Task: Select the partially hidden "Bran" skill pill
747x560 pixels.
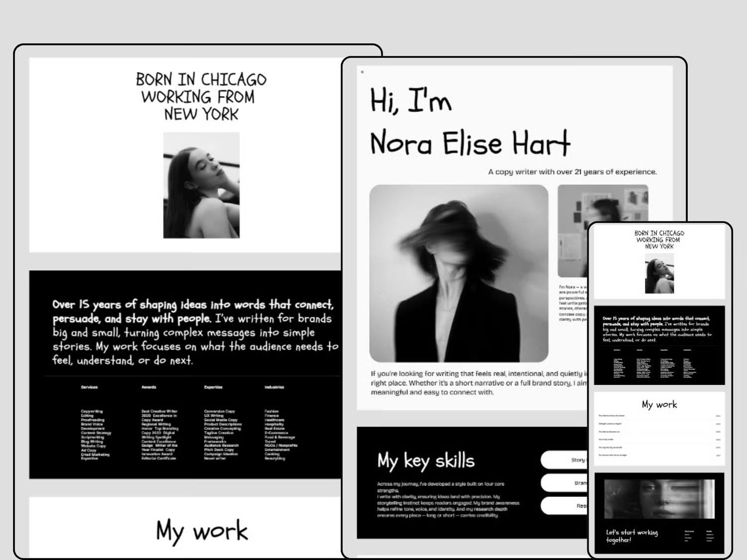Action: 564,483
